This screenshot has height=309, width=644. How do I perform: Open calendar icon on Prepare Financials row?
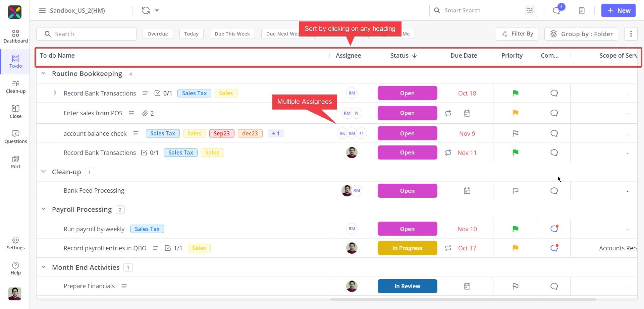click(467, 286)
